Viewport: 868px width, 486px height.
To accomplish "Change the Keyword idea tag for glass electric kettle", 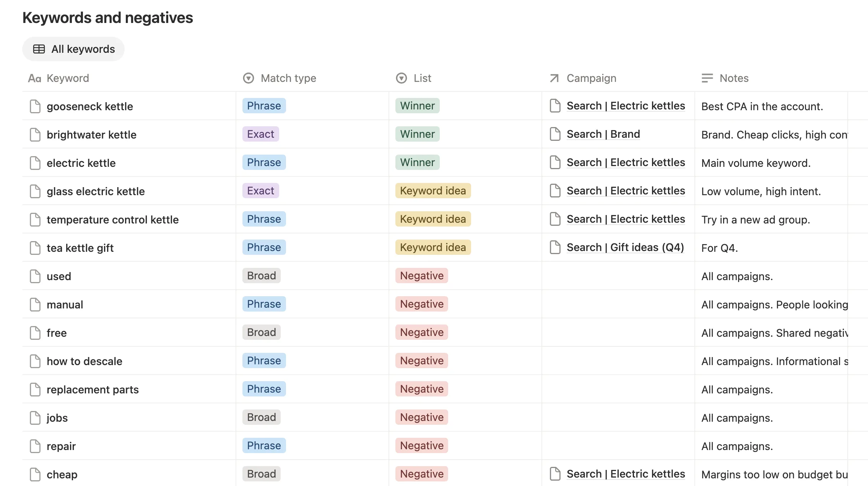I will pyautogui.click(x=433, y=191).
